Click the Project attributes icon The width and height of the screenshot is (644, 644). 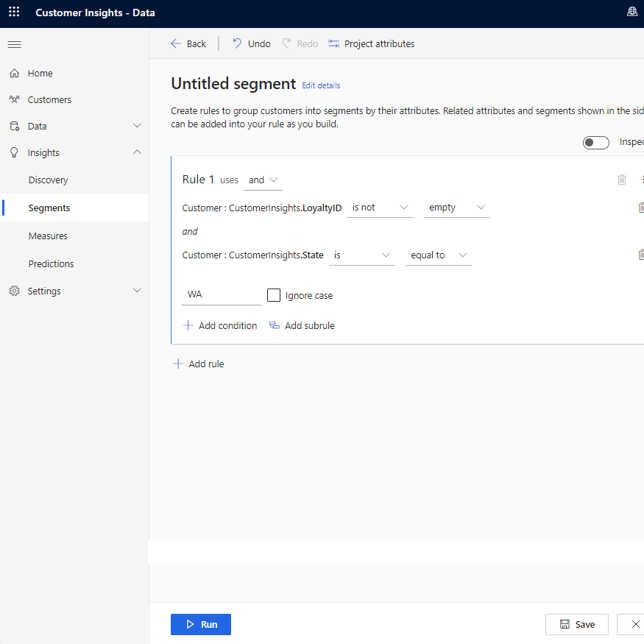click(333, 43)
